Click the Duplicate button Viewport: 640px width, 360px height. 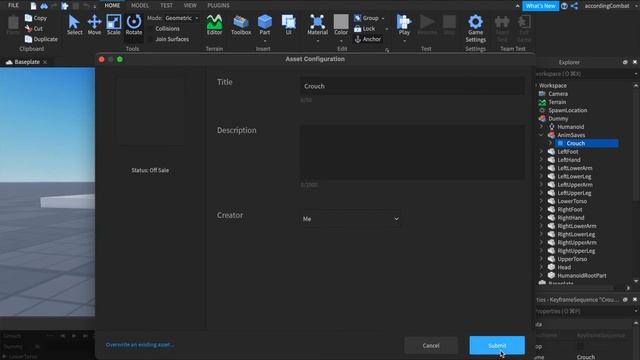[x=41, y=39]
